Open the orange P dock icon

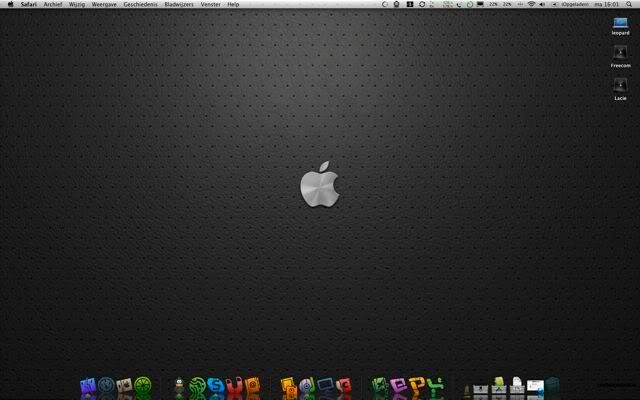[x=417, y=387]
